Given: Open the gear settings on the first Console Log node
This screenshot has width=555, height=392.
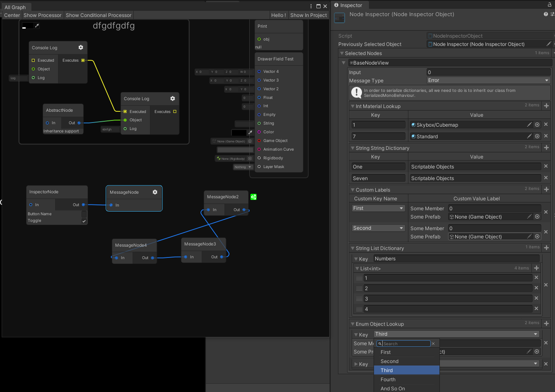Looking at the screenshot, I should point(81,47).
